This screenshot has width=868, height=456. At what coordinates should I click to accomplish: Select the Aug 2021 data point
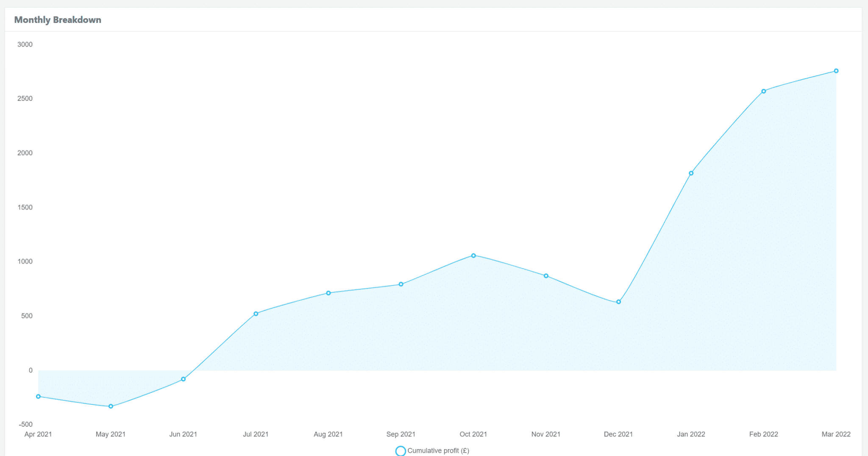point(328,293)
